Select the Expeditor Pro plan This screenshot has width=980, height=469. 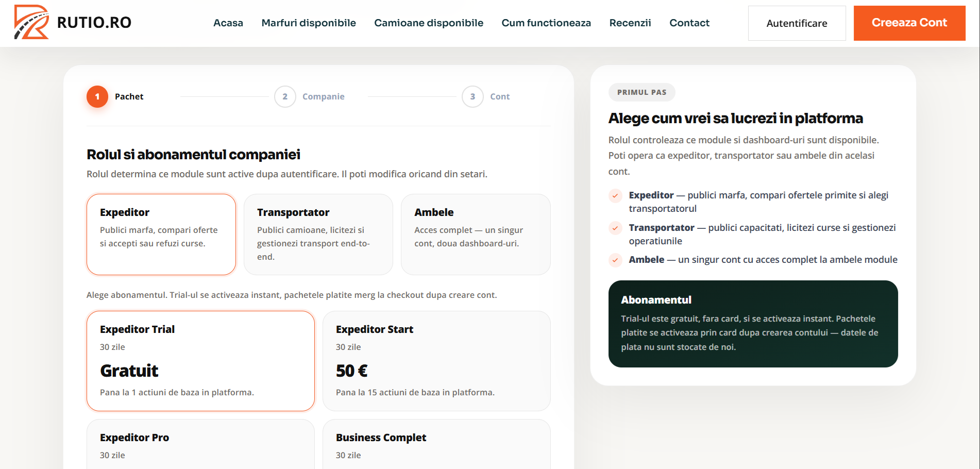(x=200, y=444)
